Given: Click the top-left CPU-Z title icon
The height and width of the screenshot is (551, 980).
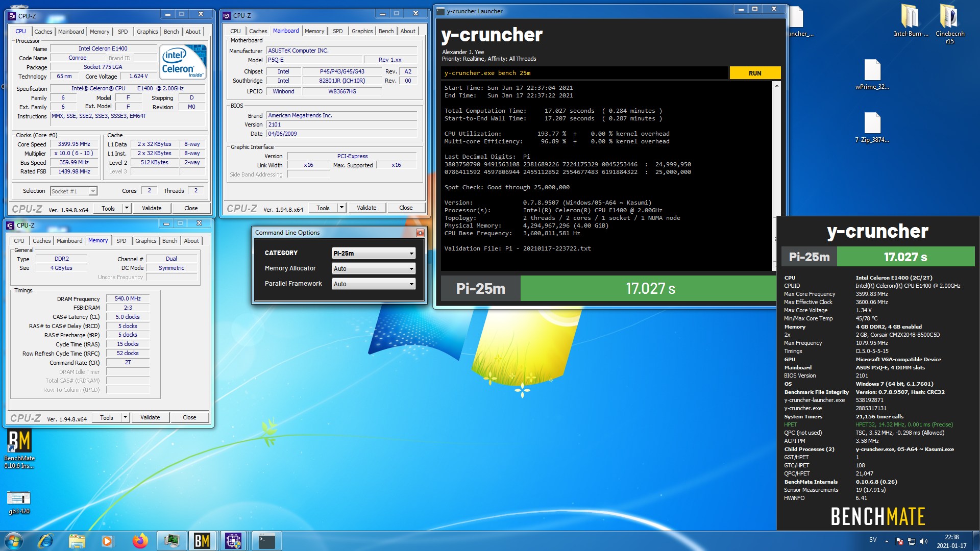Looking at the screenshot, I should pos(12,16).
